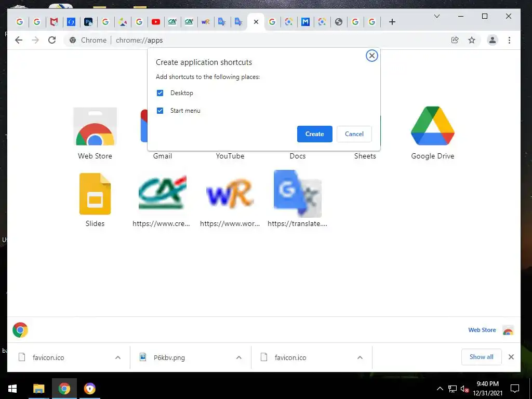
Task: Close the downloads bar
Action: pyautogui.click(x=511, y=357)
